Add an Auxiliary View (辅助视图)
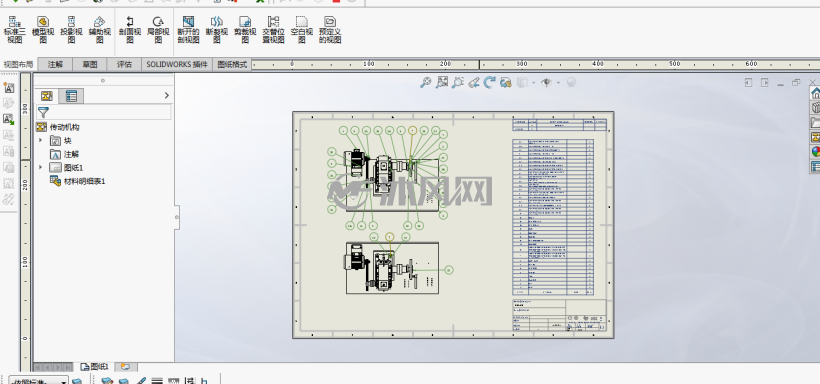Screen dimensions: 820x384 tap(99, 29)
